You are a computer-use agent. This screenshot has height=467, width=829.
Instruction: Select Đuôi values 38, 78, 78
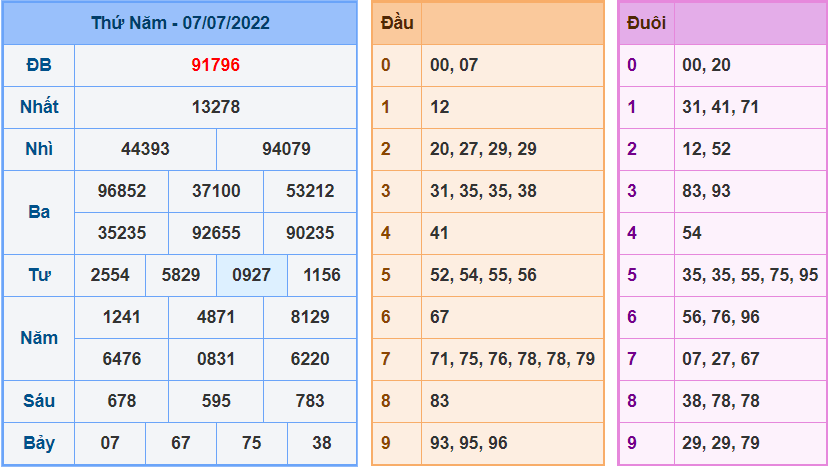[721, 400]
